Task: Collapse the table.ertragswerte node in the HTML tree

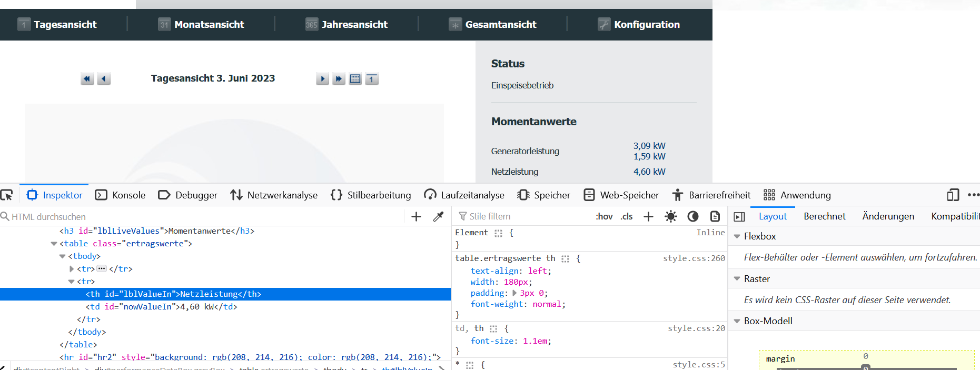Action: tap(54, 244)
